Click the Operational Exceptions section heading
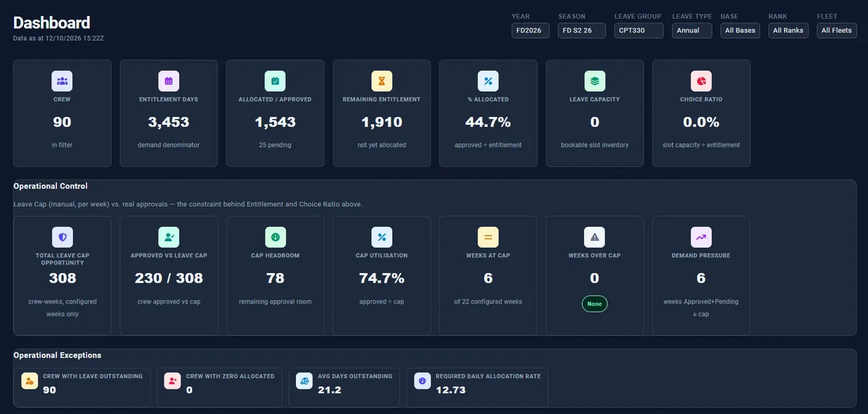The height and width of the screenshot is (414, 868). [x=57, y=355]
